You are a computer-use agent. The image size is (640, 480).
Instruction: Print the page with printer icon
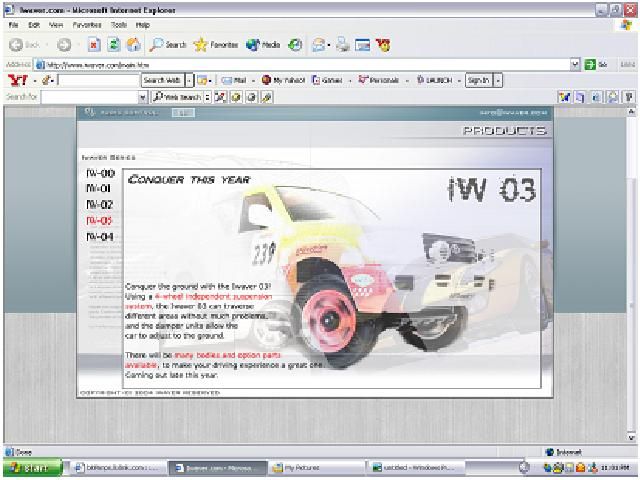pos(343,44)
